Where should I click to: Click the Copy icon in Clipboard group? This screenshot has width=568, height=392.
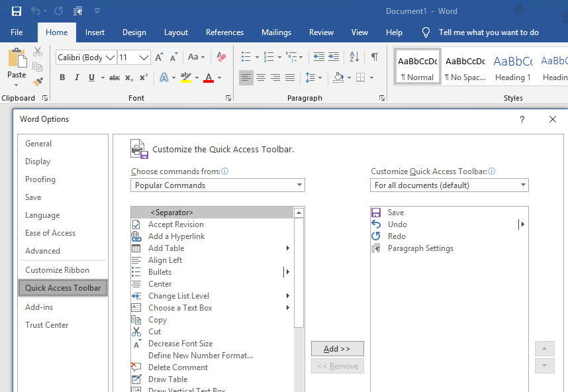37,67
